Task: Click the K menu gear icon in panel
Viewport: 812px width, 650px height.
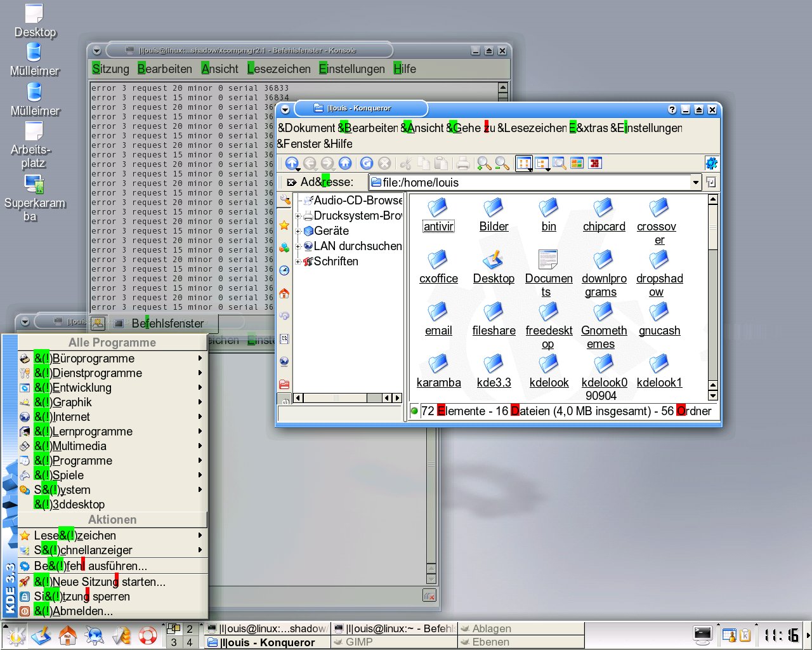Action: click(x=15, y=635)
